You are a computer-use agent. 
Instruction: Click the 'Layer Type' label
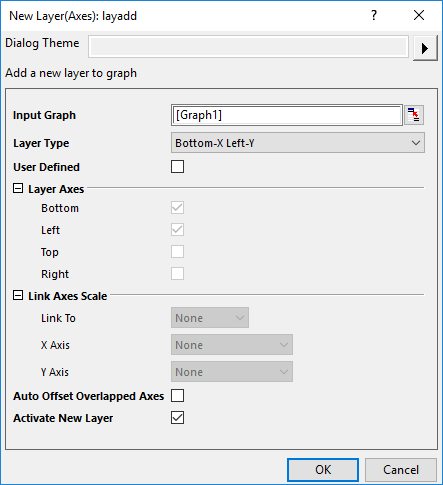[41, 143]
